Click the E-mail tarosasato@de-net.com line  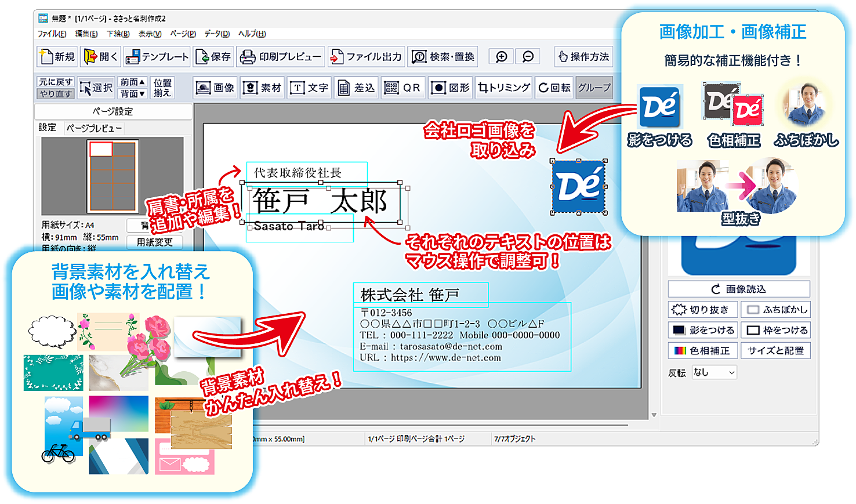(431, 347)
